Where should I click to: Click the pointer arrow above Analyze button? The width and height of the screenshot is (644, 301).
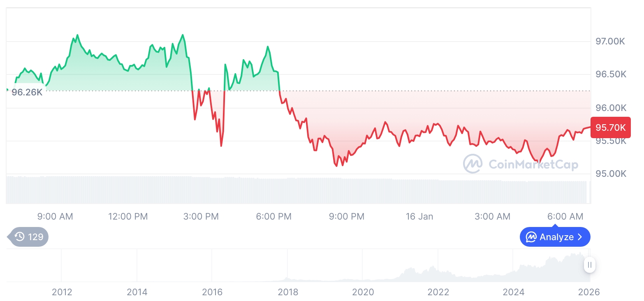[555, 226]
